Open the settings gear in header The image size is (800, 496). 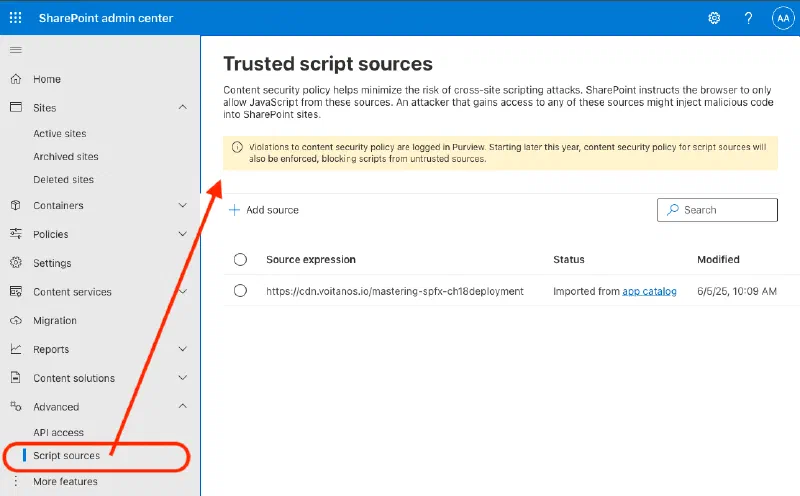(x=714, y=18)
